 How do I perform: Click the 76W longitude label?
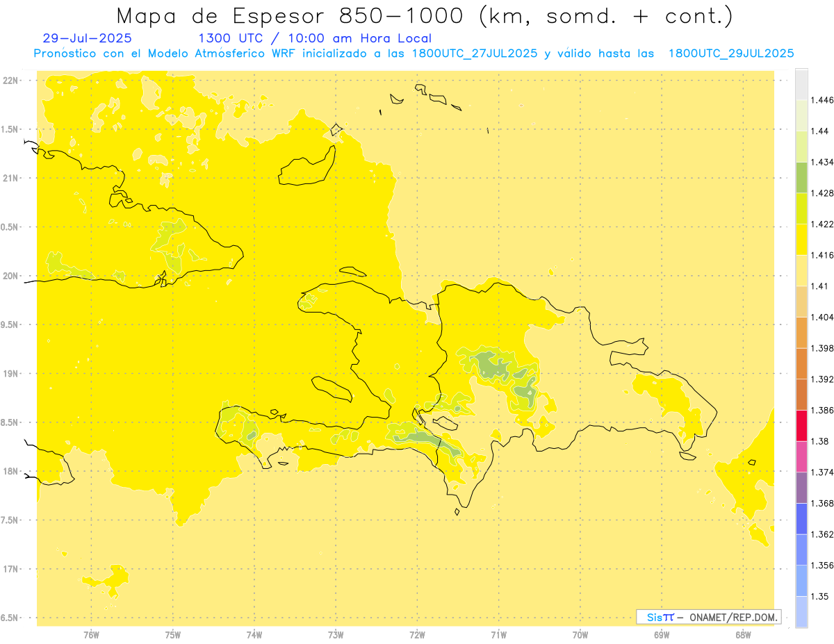(91, 635)
